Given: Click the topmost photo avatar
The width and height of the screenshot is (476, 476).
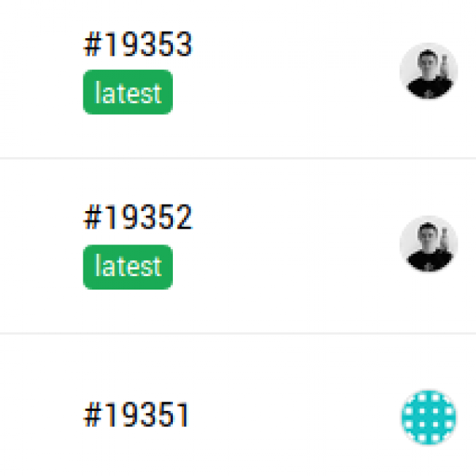Looking at the screenshot, I should tap(428, 71).
